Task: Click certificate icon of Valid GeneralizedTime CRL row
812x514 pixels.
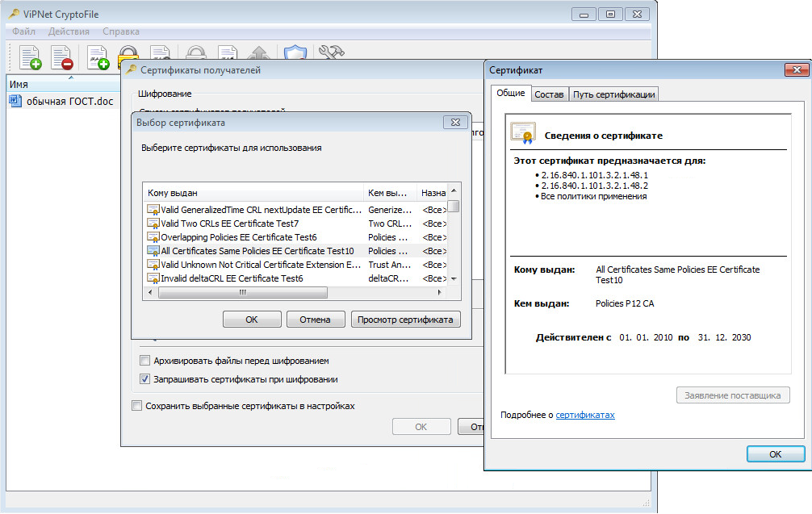Action: (153, 210)
